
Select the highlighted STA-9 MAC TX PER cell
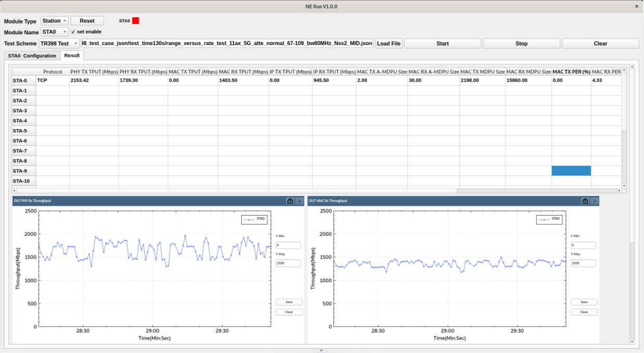coord(571,171)
